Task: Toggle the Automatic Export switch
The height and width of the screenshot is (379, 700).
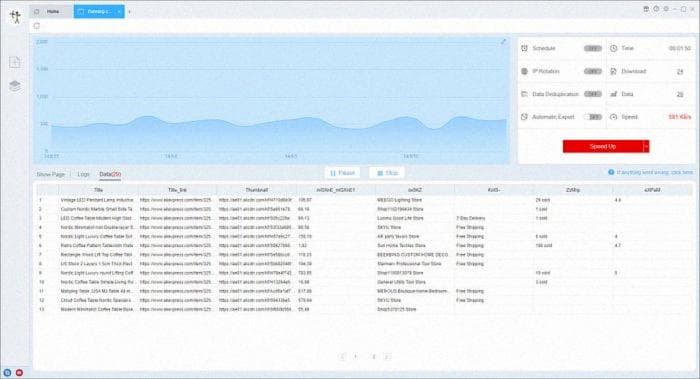Action: (x=593, y=117)
